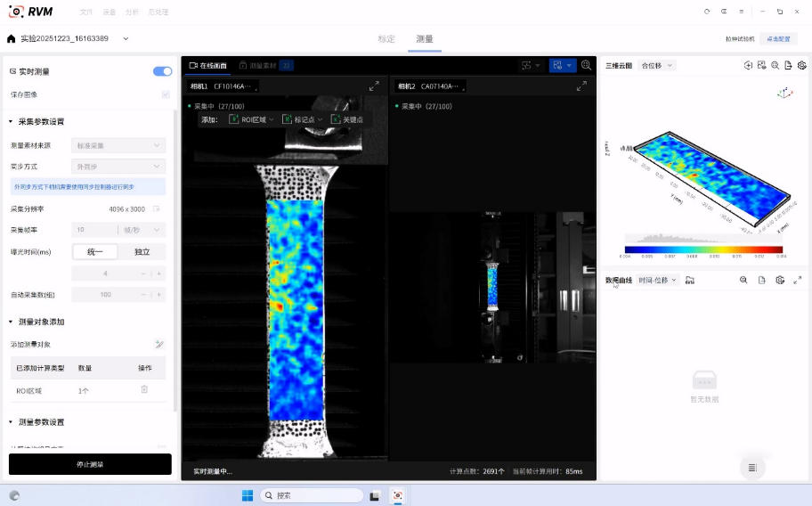Screen dimensions: 812x506
Task: Click the magic wand next to 添加测量对象
Action: click(158, 344)
